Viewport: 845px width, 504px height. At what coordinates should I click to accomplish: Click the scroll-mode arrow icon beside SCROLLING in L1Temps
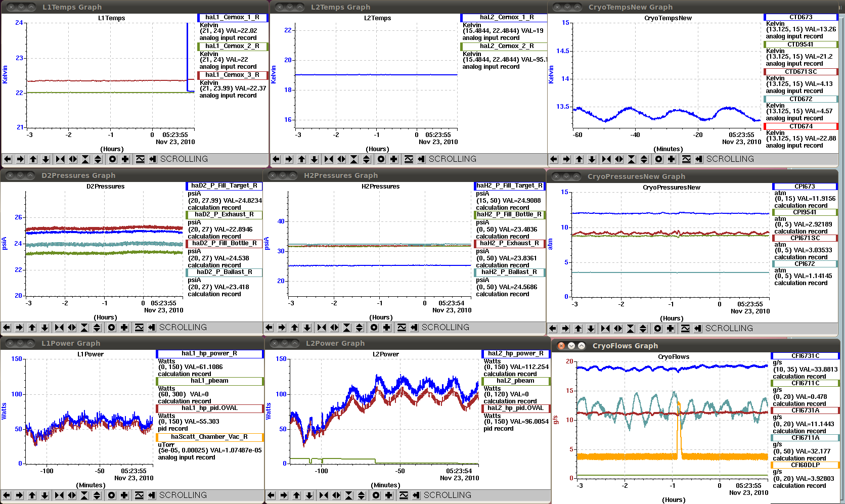[153, 159]
